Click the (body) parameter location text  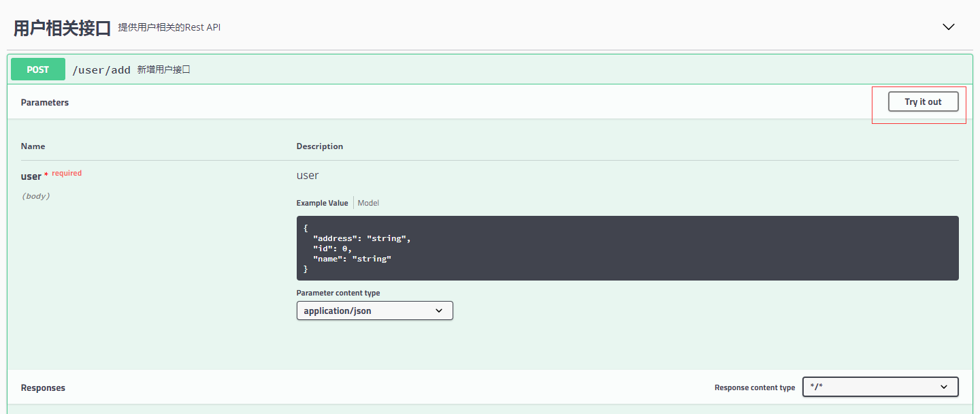(x=35, y=196)
